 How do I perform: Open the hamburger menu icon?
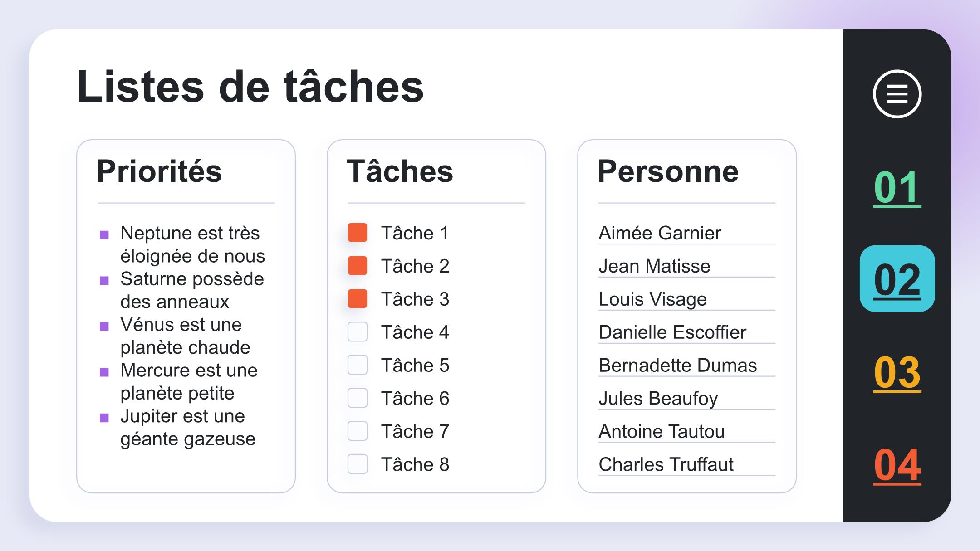point(897,94)
